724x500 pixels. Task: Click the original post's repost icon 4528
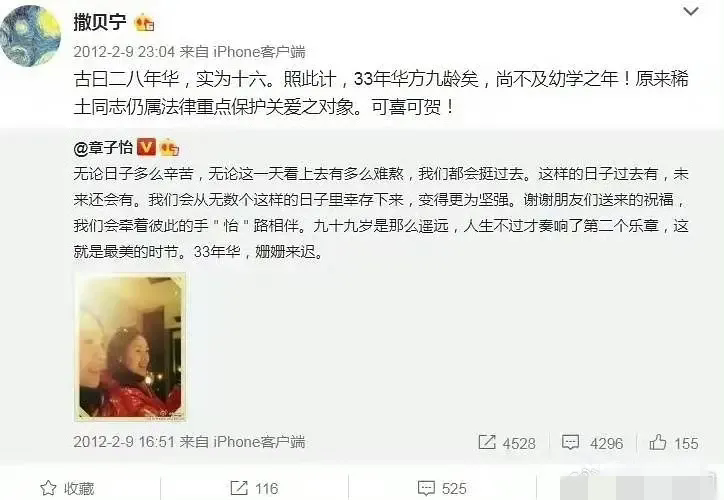coord(507,443)
